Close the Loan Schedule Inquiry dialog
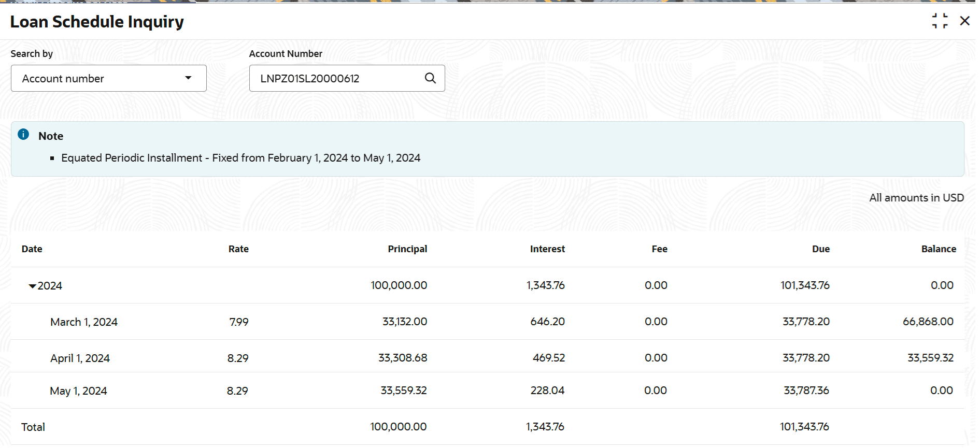 click(964, 21)
